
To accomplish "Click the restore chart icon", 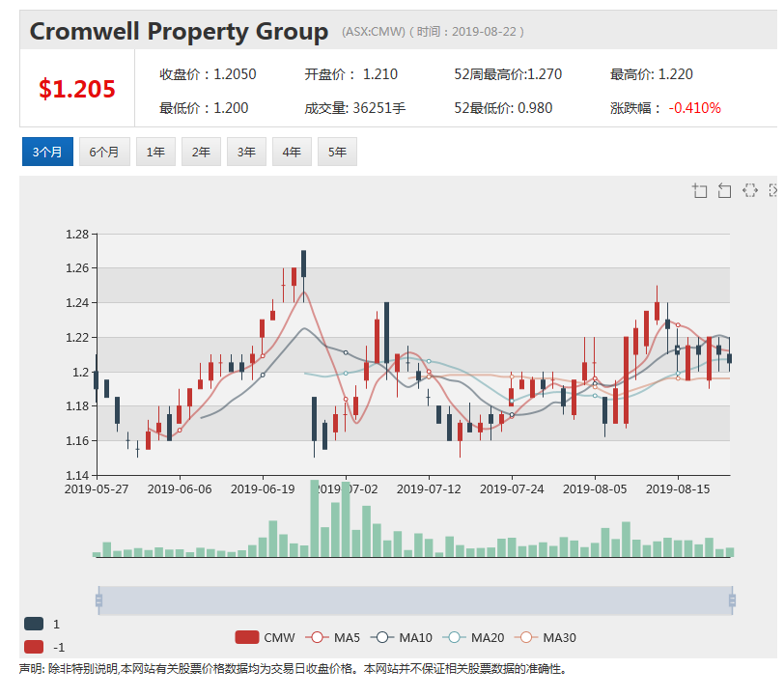I will coord(750,190).
